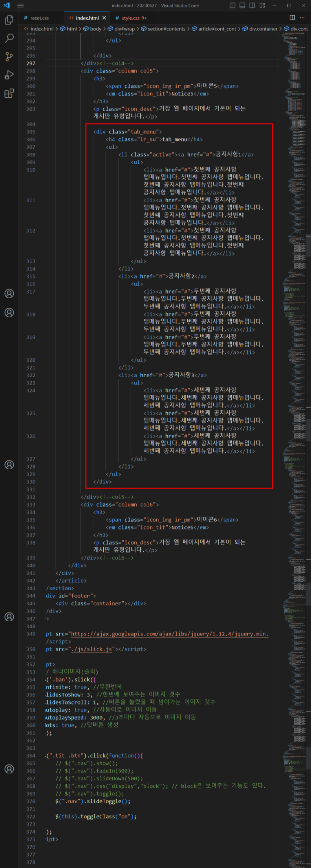Close the index.html tab
The image size is (311, 868).
(x=104, y=18)
